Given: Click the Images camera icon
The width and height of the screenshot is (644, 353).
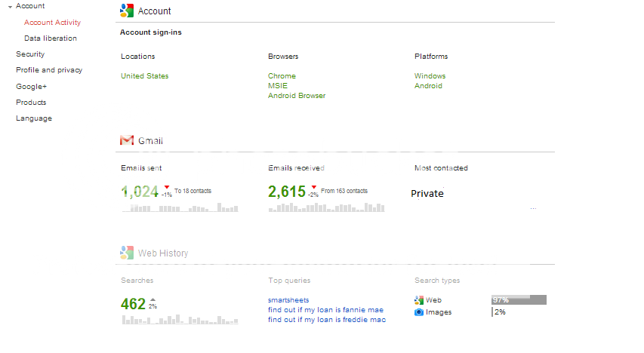Looking at the screenshot, I should click(x=418, y=312).
